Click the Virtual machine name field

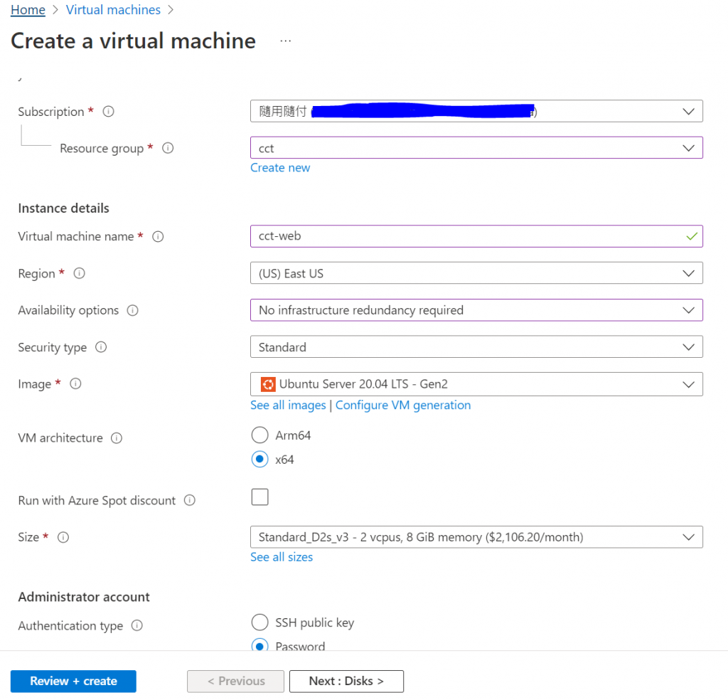click(x=469, y=236)
